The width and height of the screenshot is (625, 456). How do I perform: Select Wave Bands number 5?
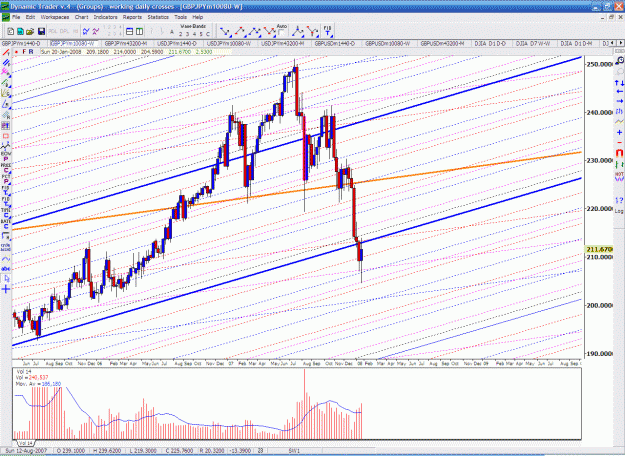201,34
